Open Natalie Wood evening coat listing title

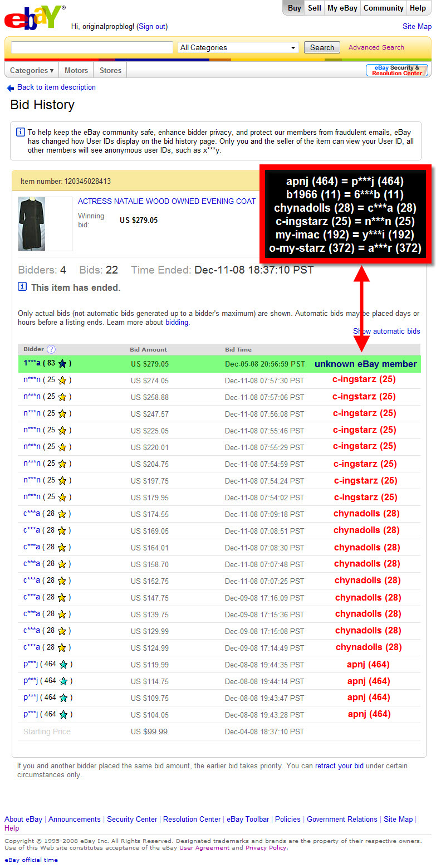166,201
